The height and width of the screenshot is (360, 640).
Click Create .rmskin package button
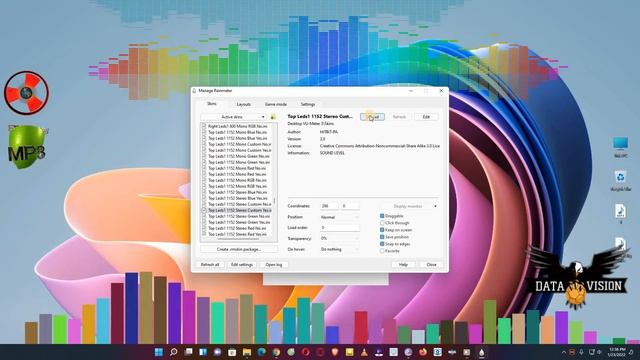click(239, 249)
